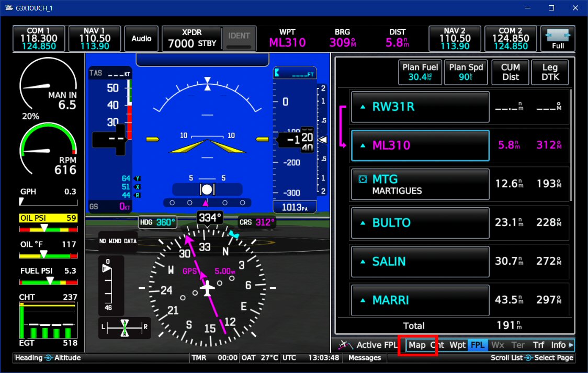Toggle the CUM Dist column mode
This screenshot has width=588, height=373.
(510, 72)
